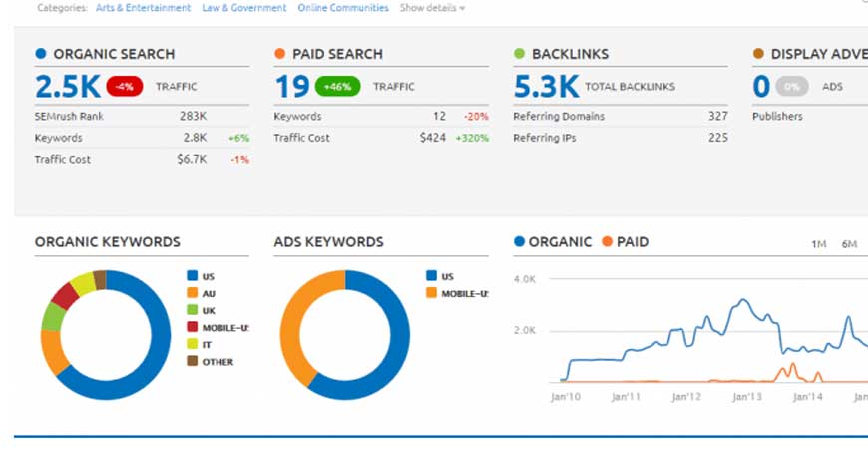868x457 pixels.
Task: Switch traffic chart to 6M range
Action: click(x=849, y=244)
